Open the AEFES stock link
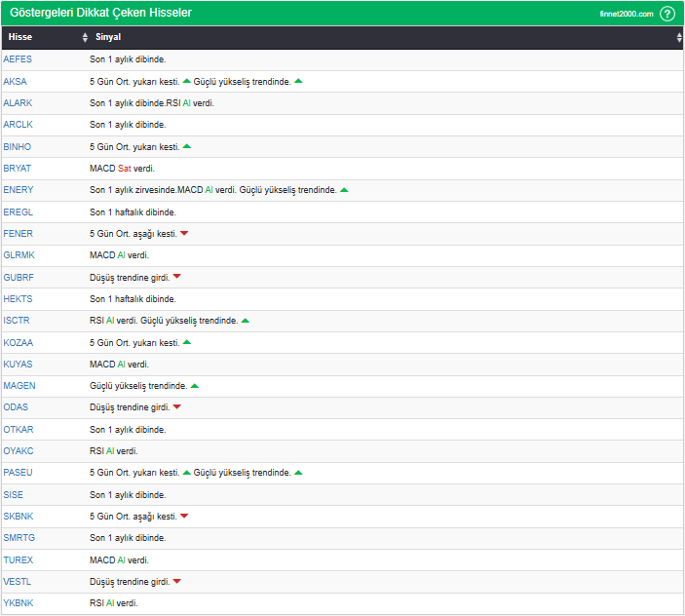The height and width of the screenshot is (616, 685). point(18,59)
